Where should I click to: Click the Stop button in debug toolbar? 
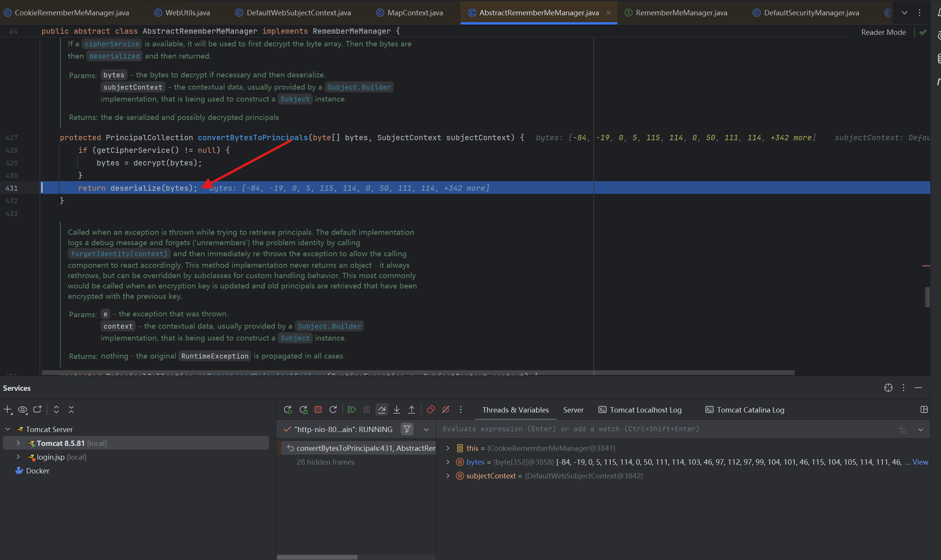coord(318,409)
